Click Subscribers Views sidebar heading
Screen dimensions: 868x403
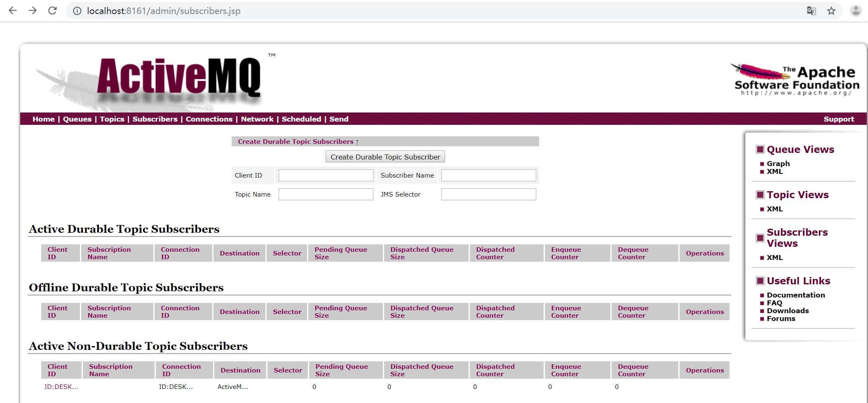797,238
